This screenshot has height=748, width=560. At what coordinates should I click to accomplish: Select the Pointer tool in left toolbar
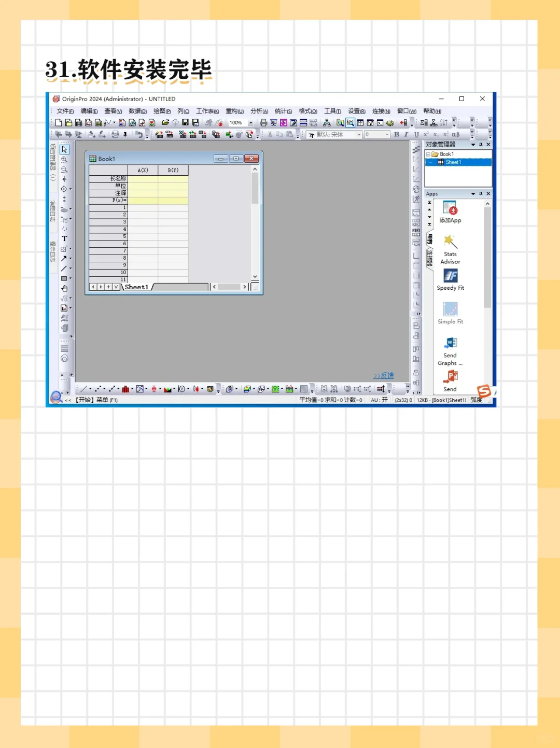(x=64, y=149)
